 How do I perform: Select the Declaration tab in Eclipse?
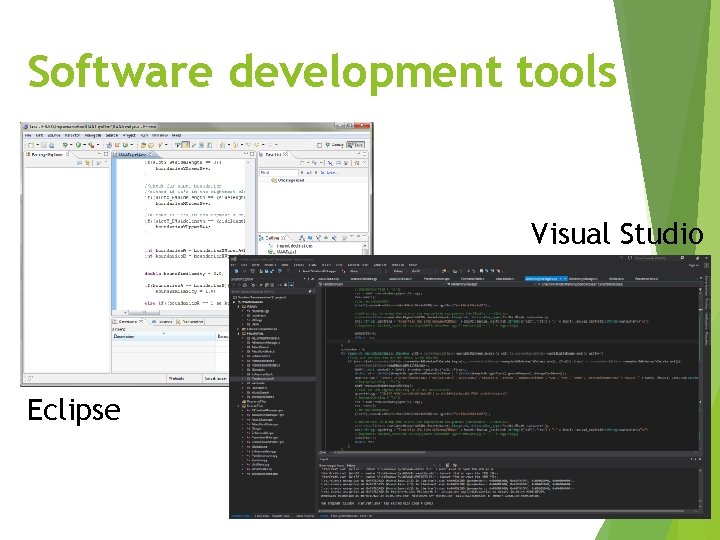[191, 321]
